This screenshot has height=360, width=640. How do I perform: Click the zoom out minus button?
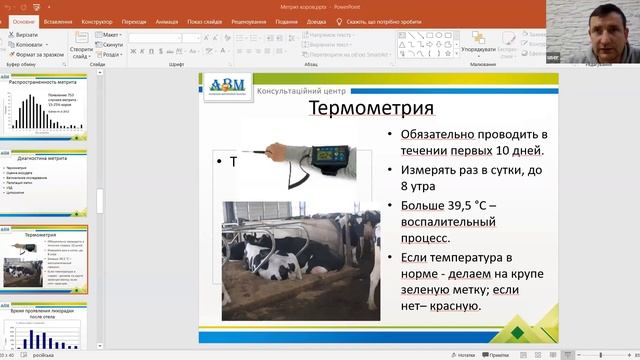(579, 355)
